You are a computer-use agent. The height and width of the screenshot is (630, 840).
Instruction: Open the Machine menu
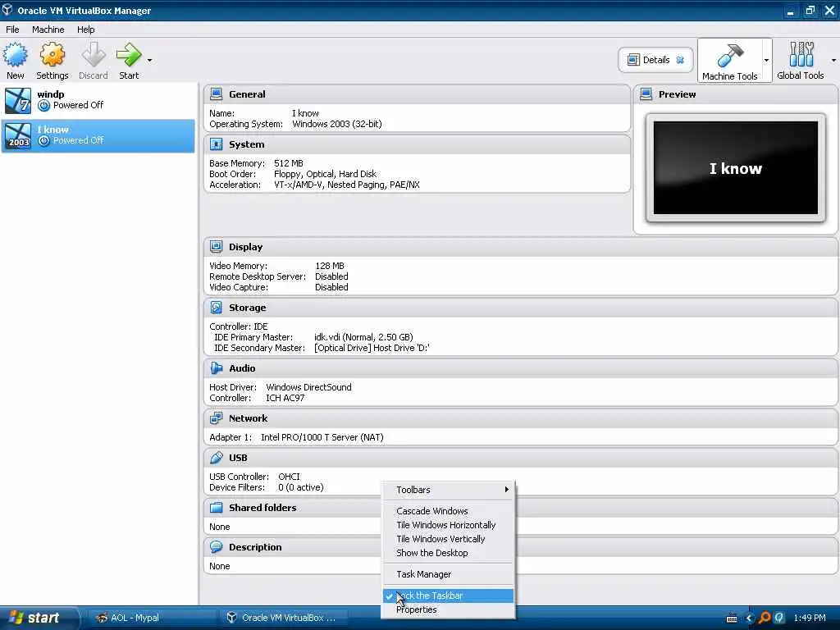(x=48, y=30)
